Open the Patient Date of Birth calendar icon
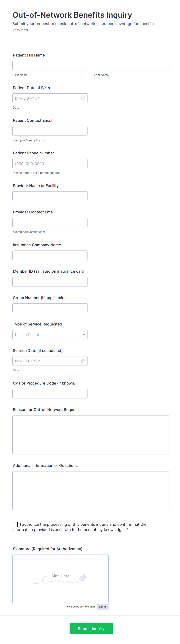 [83, 98]
